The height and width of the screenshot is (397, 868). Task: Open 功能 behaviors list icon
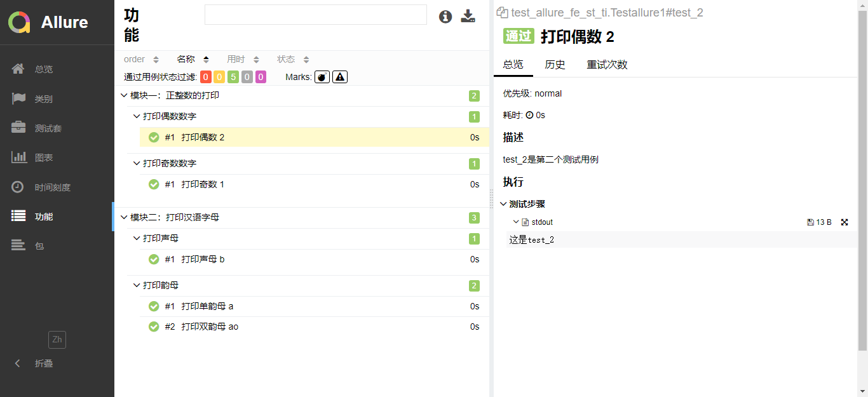click(18, 216)
